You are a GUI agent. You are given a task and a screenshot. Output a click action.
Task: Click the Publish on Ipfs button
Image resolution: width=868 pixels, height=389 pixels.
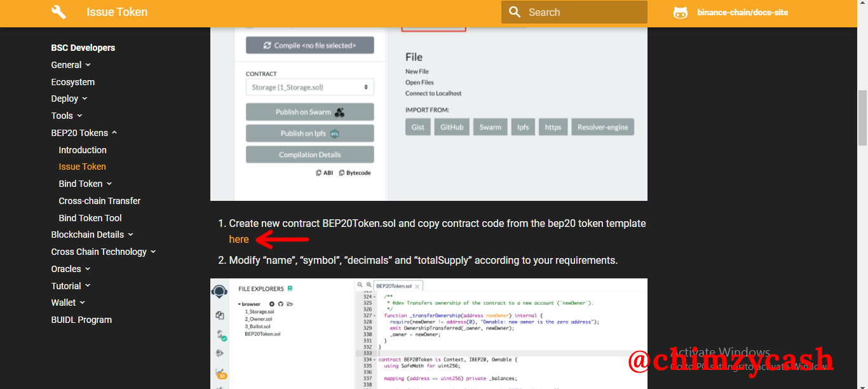point(309,133)
